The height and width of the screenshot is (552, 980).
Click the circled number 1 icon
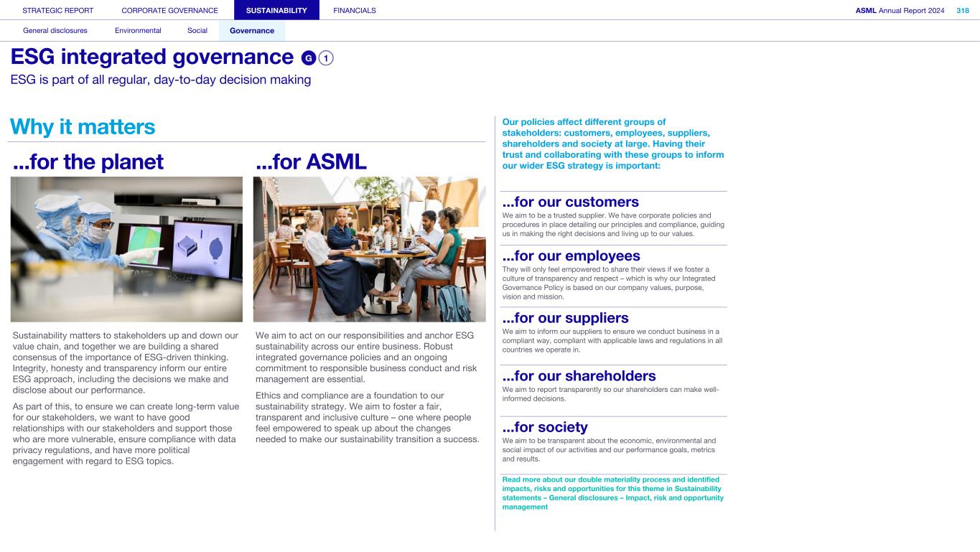(327, 58)
